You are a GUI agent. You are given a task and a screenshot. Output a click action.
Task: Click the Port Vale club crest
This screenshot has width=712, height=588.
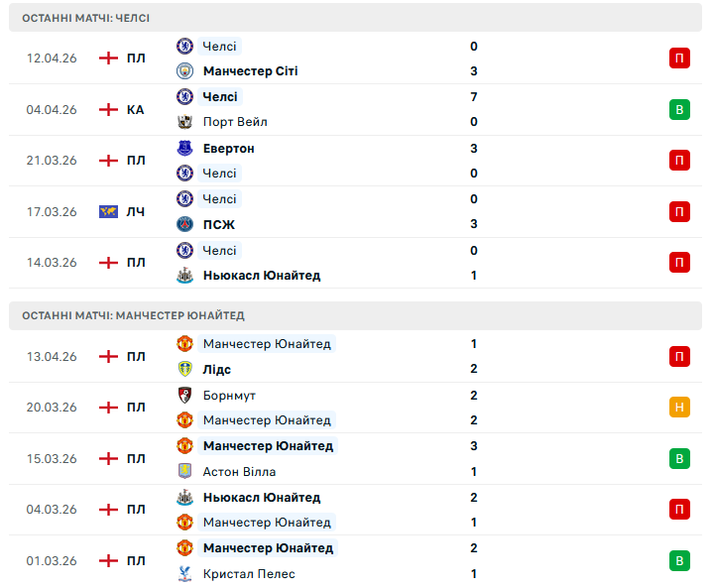[184, 122]
